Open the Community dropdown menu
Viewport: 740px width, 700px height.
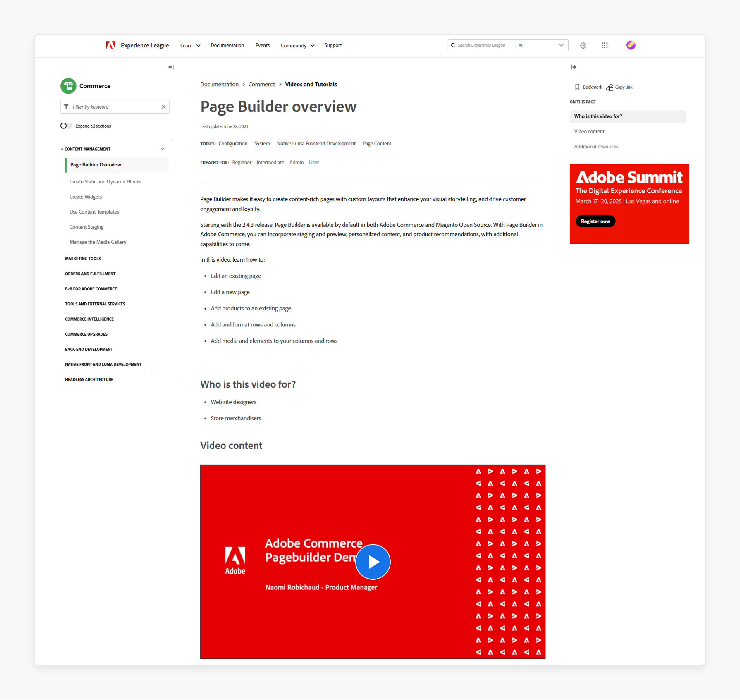pos(297,46)
